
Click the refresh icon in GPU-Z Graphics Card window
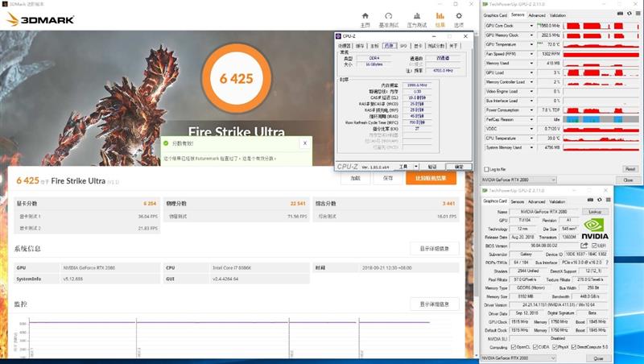tap(599, 200)
